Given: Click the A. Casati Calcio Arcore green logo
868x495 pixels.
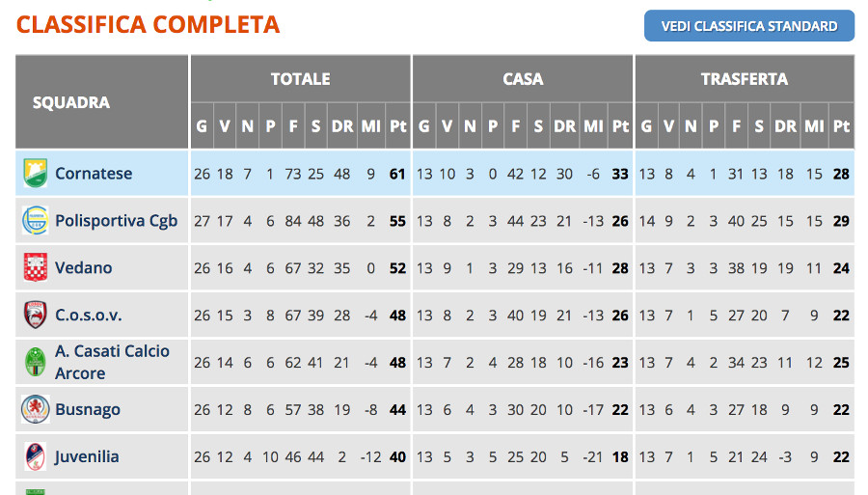Looking at the screenshot, I should (x=36, y=362).
